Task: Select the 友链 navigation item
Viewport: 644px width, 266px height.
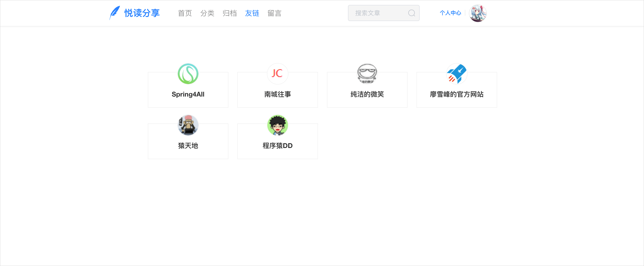Action: pos(252,13)
